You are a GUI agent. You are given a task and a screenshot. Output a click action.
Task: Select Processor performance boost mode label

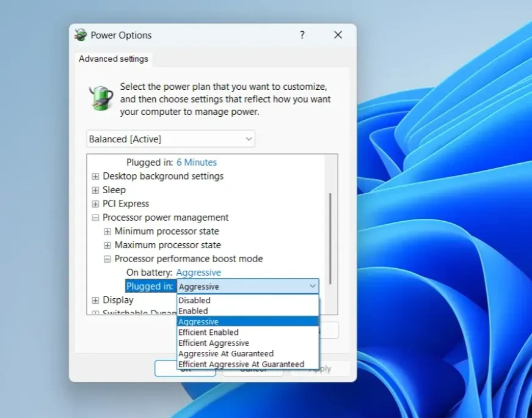(x=189, y=259)
